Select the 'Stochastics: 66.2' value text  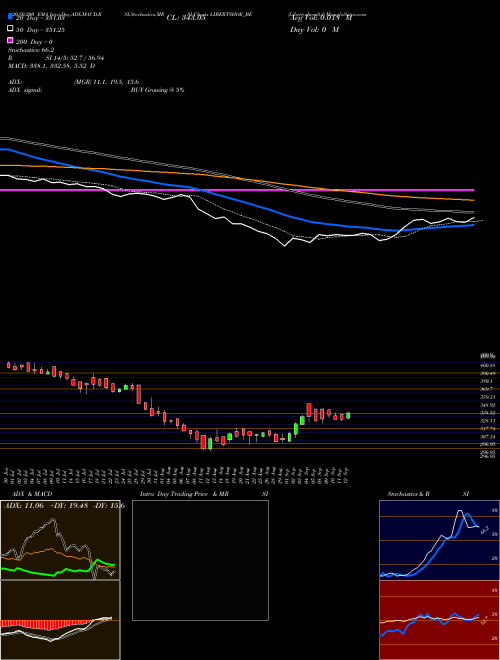31,50
